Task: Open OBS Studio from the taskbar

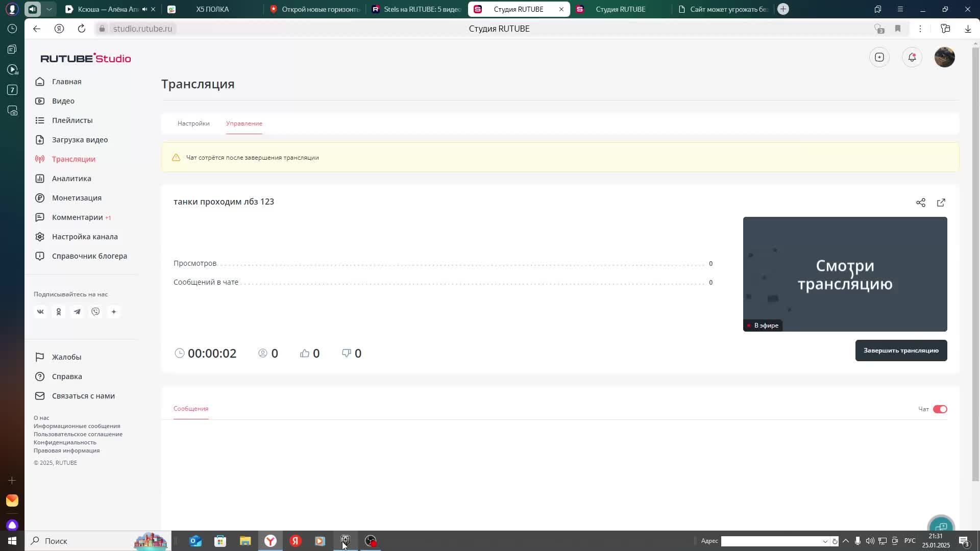Action: [371, 541]
